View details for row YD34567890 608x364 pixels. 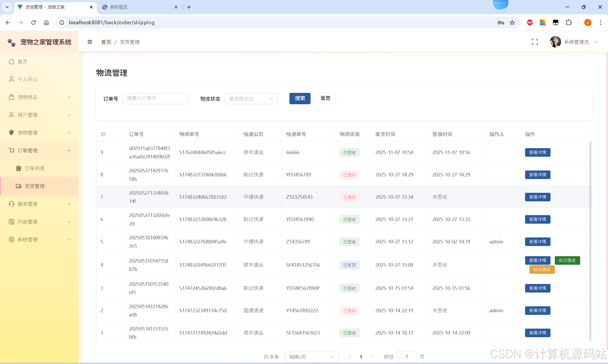point(538,219)
